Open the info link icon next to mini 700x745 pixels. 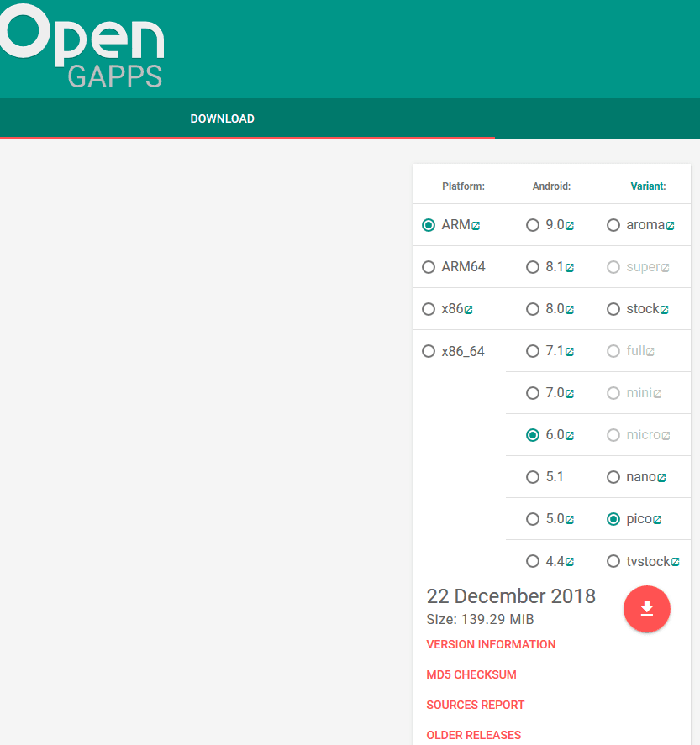tap(657, 393)
